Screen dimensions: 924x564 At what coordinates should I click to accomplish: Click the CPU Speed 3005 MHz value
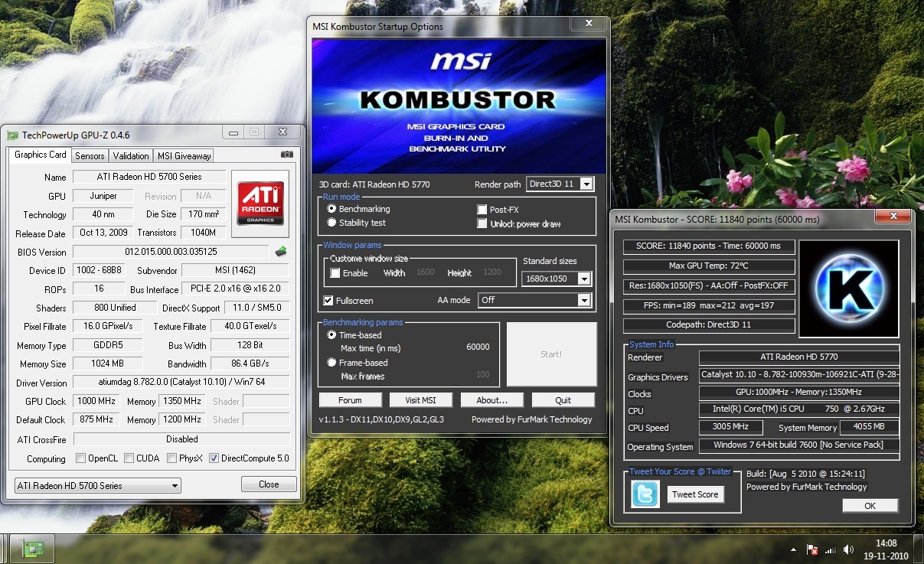731,427
